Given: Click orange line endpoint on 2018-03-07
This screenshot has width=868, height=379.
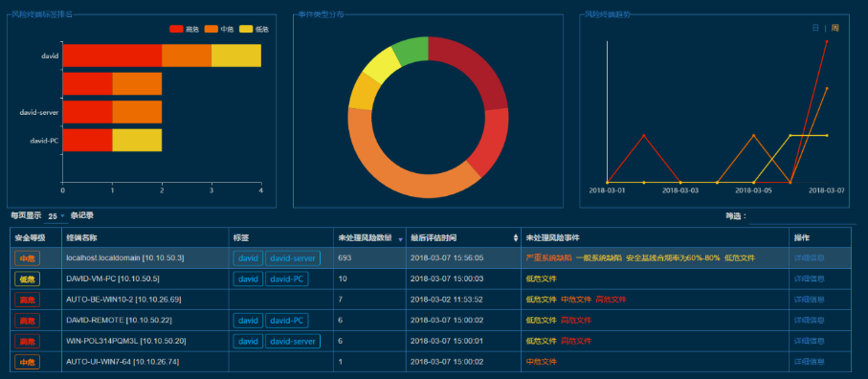Looking at the screenshot, I should coord(827,88).
